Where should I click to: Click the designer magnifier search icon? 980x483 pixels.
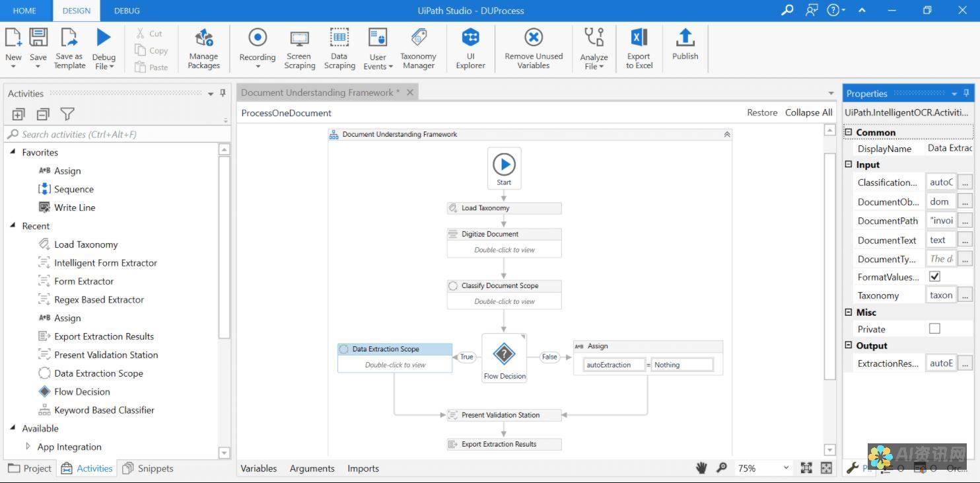(722, 468)
